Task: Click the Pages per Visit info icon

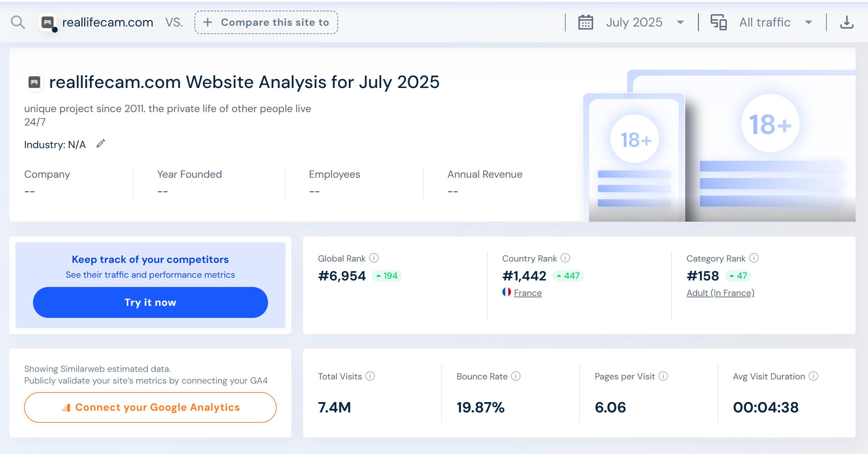Action: [x=663, y=376]
